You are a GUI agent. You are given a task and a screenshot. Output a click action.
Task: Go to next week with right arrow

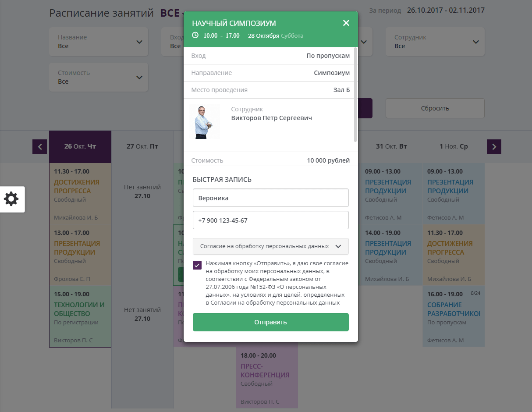(494, 147)
